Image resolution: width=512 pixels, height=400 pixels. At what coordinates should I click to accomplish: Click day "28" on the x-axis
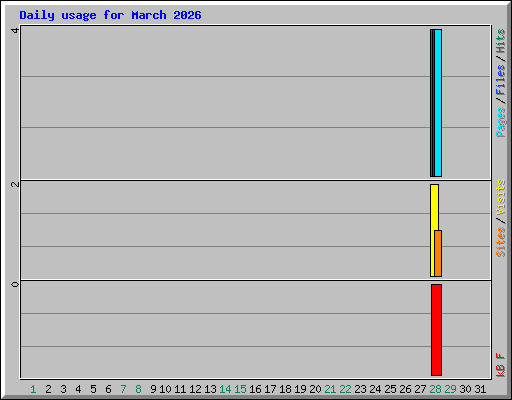[x=435, y=389]
